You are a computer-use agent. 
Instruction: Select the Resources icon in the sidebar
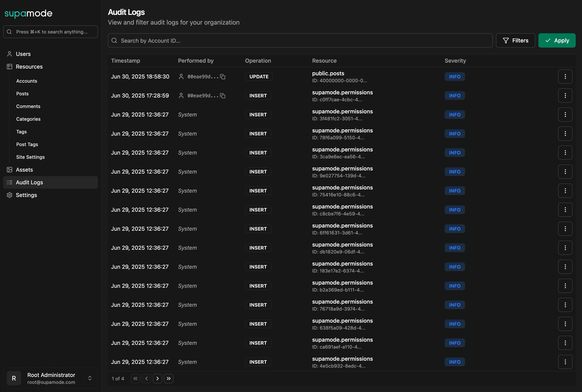(10, 67)
